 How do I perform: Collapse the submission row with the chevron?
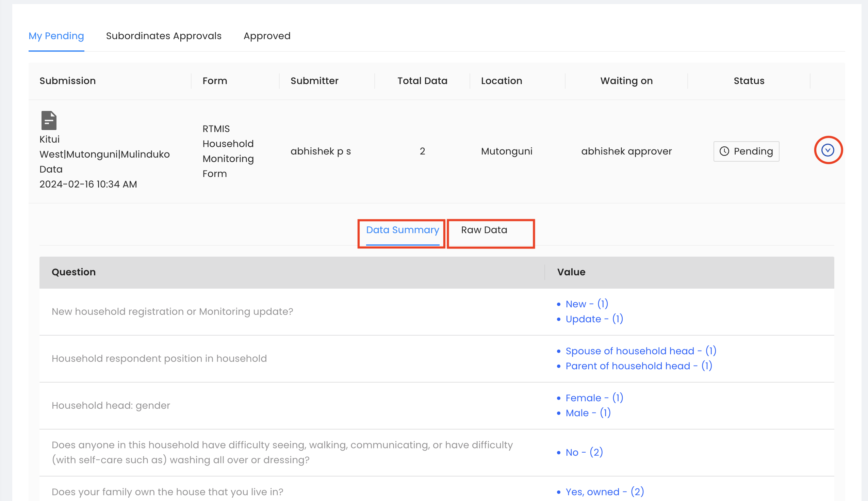tap(828, 150)
